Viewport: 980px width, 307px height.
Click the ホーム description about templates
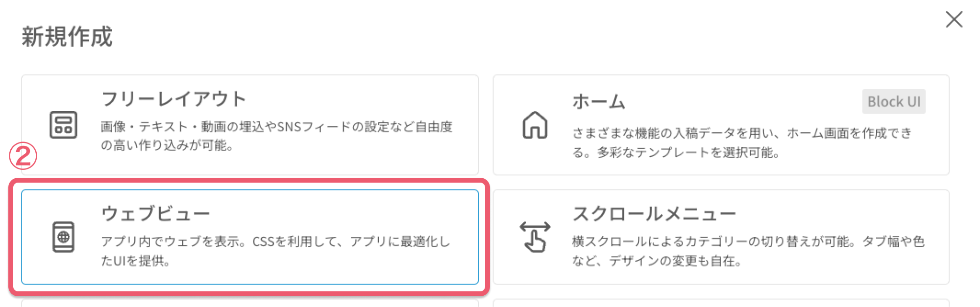click(742, 142)
